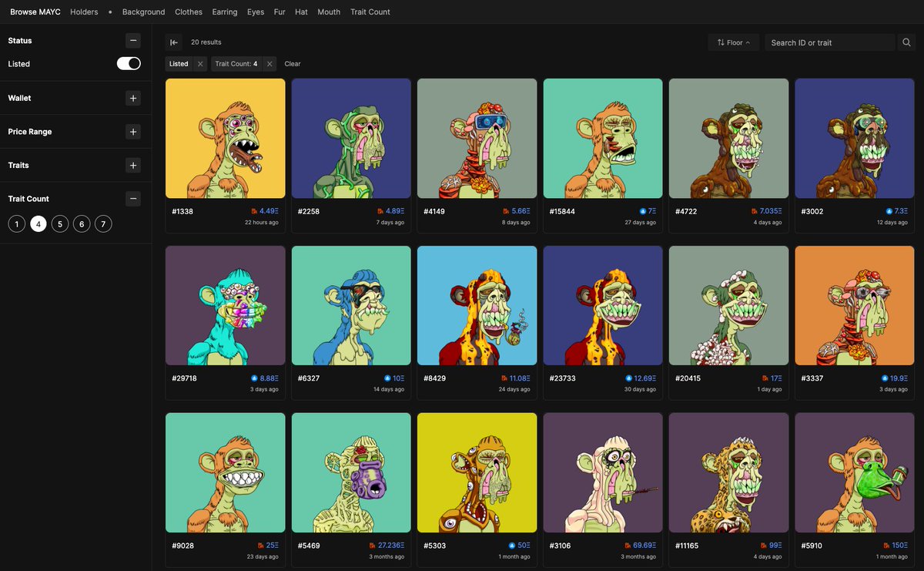Click marketplace icon next to 5.66Ξ price
The image size is (924, 571).
click(505, 211)
